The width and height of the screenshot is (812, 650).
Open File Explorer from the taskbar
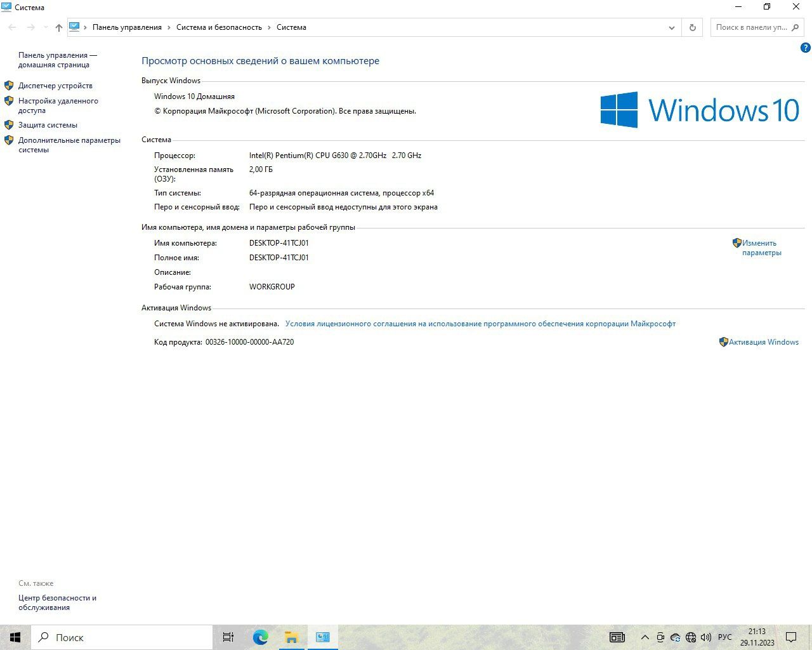coord(291,637)
